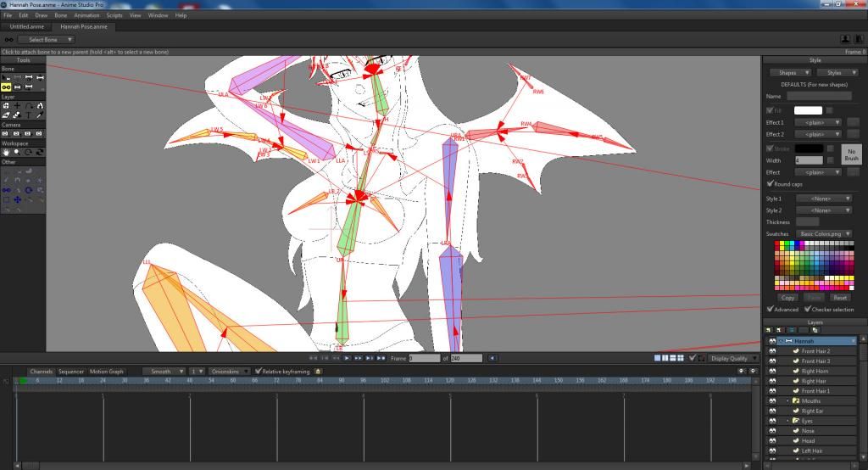This screenshot has height=470, width=868.
Task: Click the Orbit Workspace tool icon
Action: tap(40, 152)
